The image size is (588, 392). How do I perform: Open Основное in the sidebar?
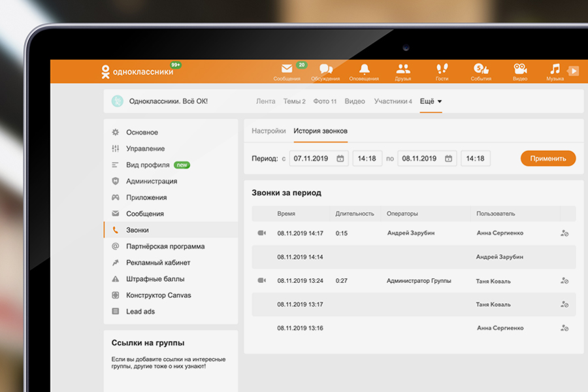171,133
